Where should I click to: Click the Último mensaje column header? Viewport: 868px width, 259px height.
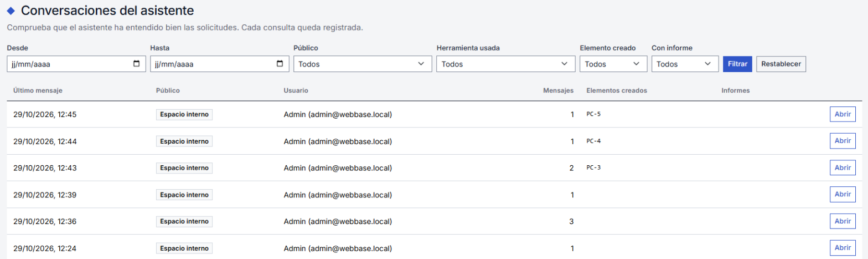click(x=38, y=90)
